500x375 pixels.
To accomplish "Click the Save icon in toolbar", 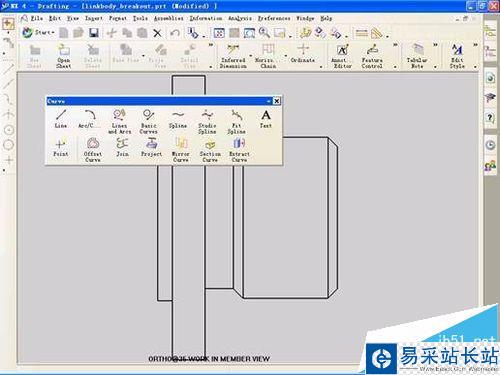I will pos(94,33).
